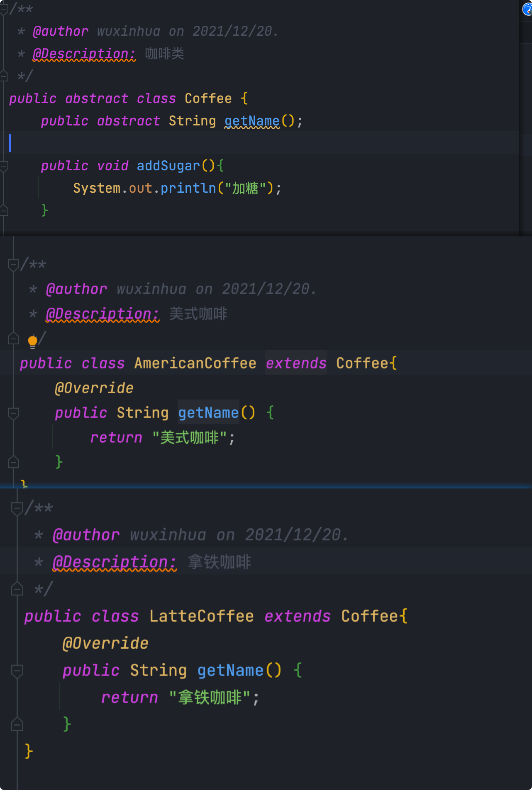Click fold end marker after addSugar closing brace
The height and width of the screenshot is (790, 532).
pos(4,211)
